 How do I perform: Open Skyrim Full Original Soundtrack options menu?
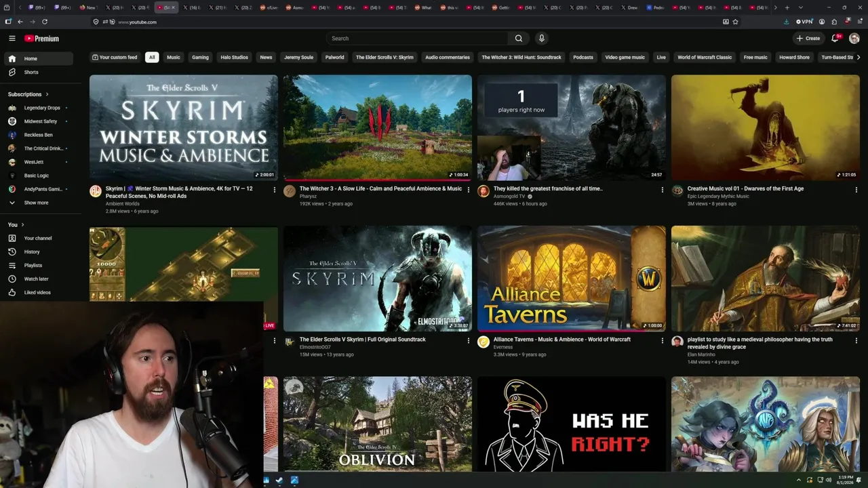point(469,340)
